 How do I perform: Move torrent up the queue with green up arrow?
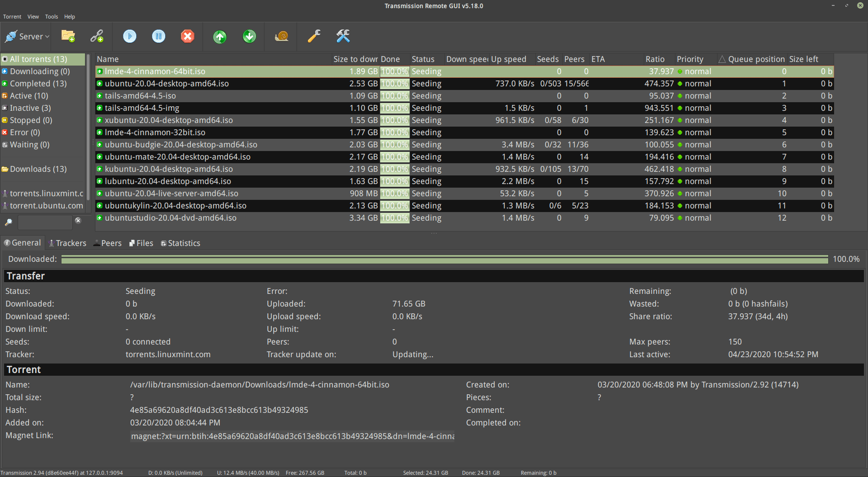pyautogui.click(x=220, y=36)
